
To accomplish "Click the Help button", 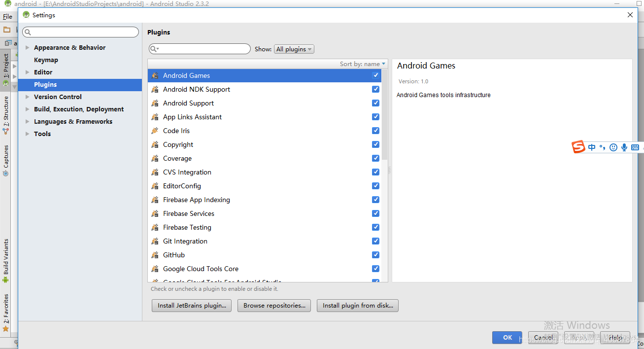I will tap(615, 338).
